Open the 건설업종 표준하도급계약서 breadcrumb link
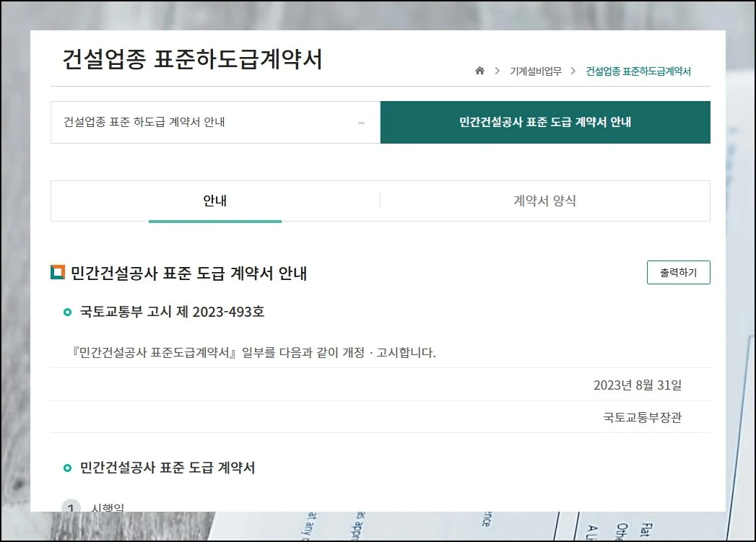The height and width of the screenshot is (542, 756). click(638, 71)
